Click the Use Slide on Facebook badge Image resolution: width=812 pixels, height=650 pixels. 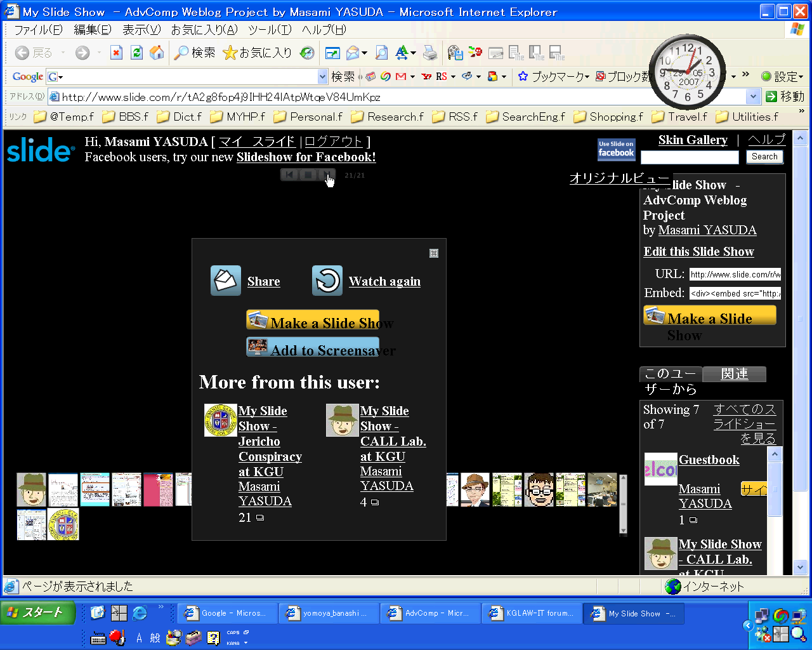pyautogui.click(x=616, y=149)
